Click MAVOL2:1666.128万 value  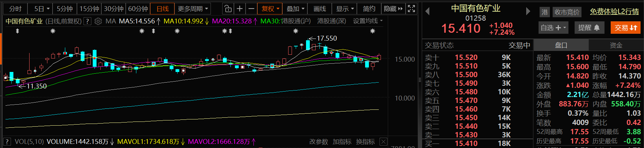coord(219,142)
